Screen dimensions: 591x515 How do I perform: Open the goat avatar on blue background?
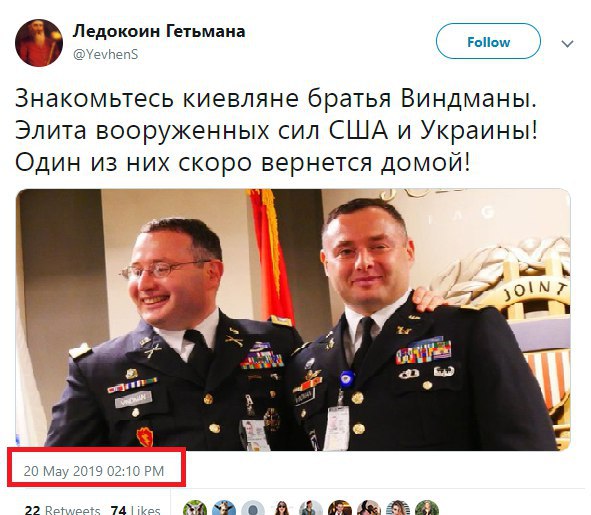[224, 509]
